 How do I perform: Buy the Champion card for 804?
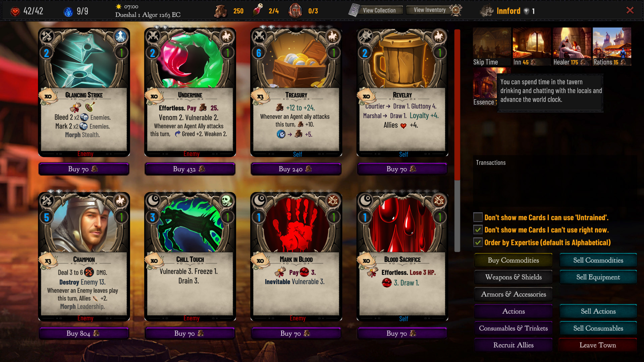click(x=84, y=334)
